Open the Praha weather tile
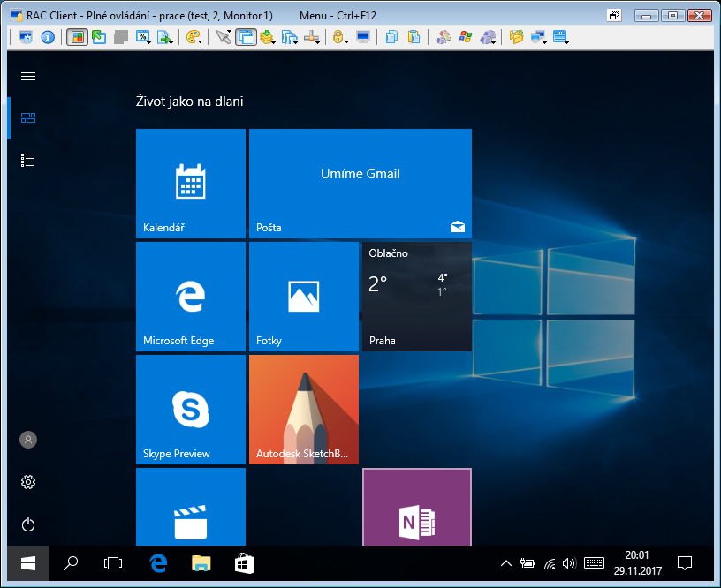This screenshot has height=588, width=721. click(417, 297)
